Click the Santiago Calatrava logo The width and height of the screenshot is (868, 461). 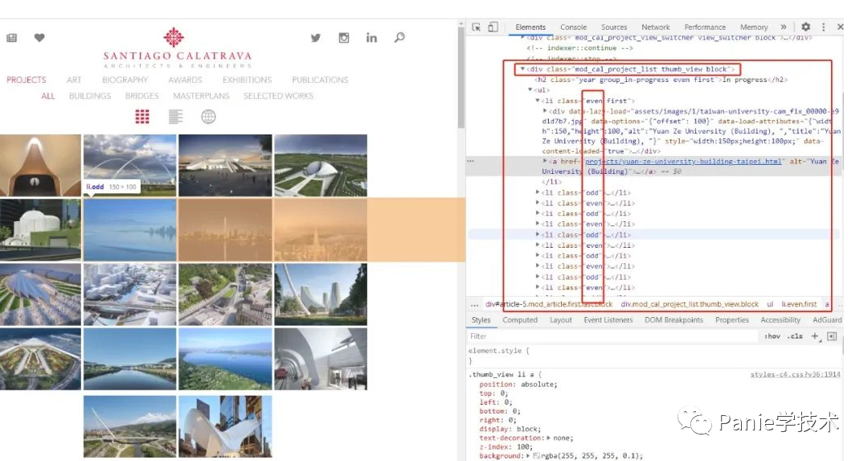coord(177,47)
